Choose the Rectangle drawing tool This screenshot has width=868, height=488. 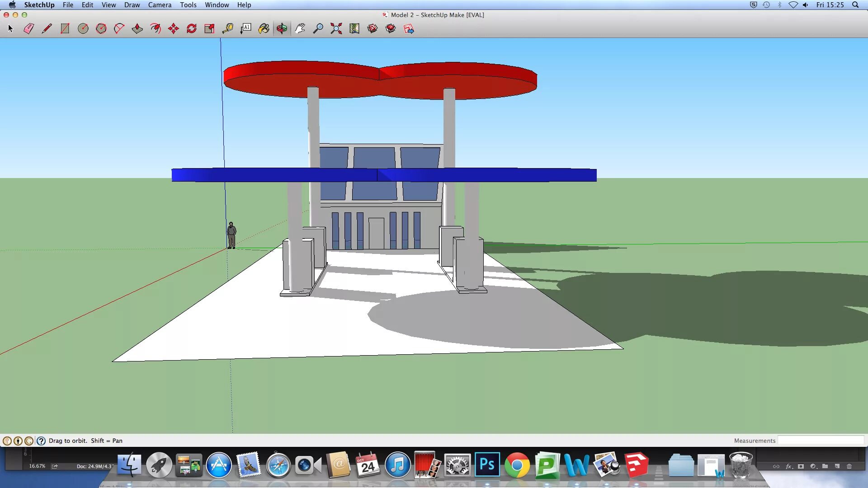point(65,28)
